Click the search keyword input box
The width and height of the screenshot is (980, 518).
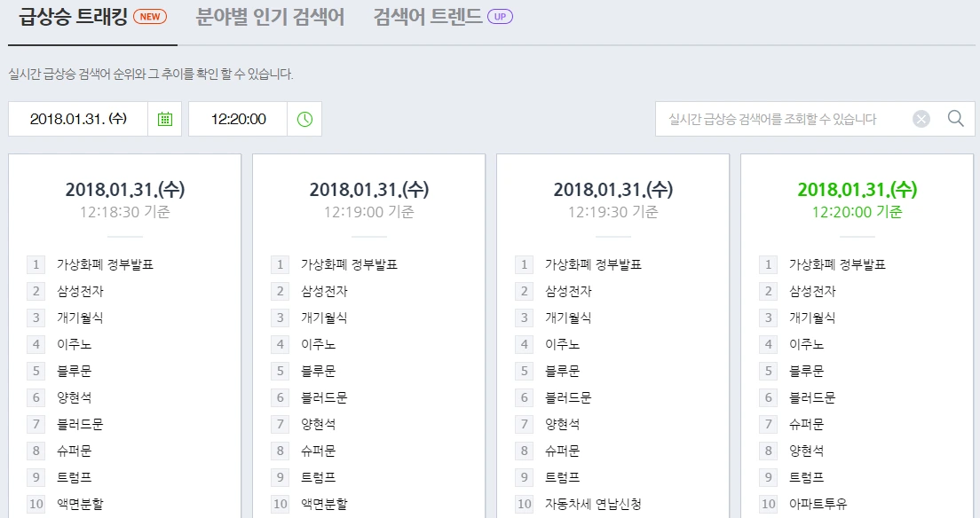point(781,118)
